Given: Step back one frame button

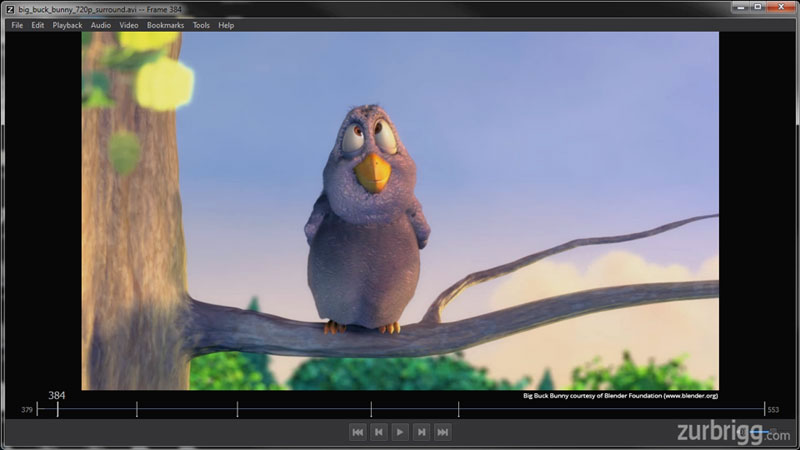Looking at the screenshot, I should (379, 432).
